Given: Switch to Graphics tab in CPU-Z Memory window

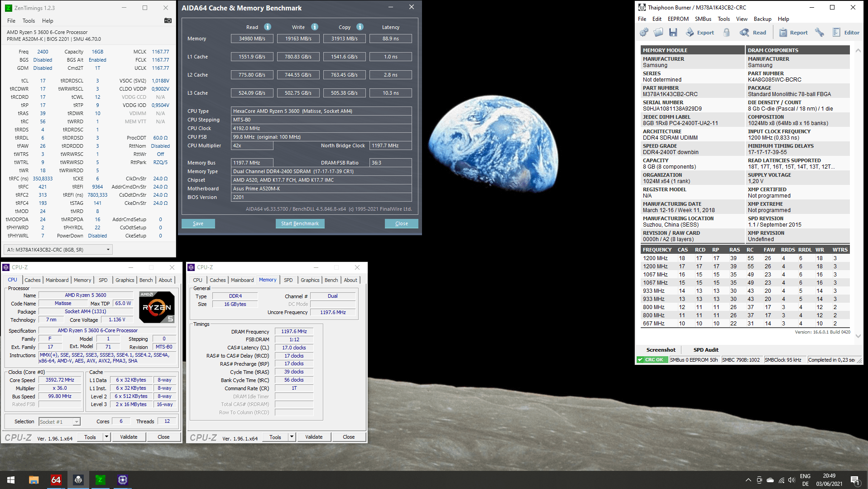Looking at the screenshot, I should (310, 280).
